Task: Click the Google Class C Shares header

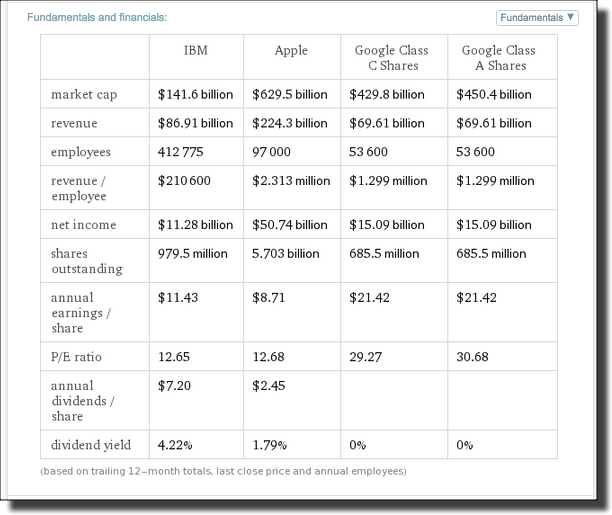Action: [391, 58]
